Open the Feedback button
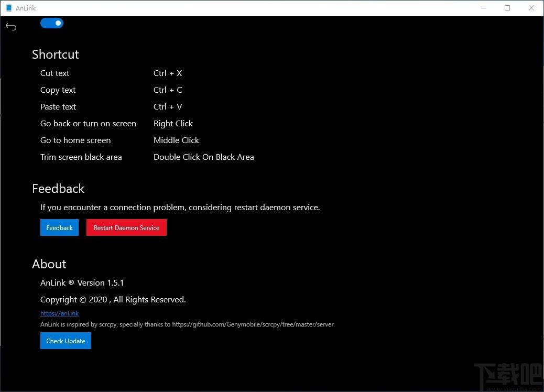 [x=59, y=227]
